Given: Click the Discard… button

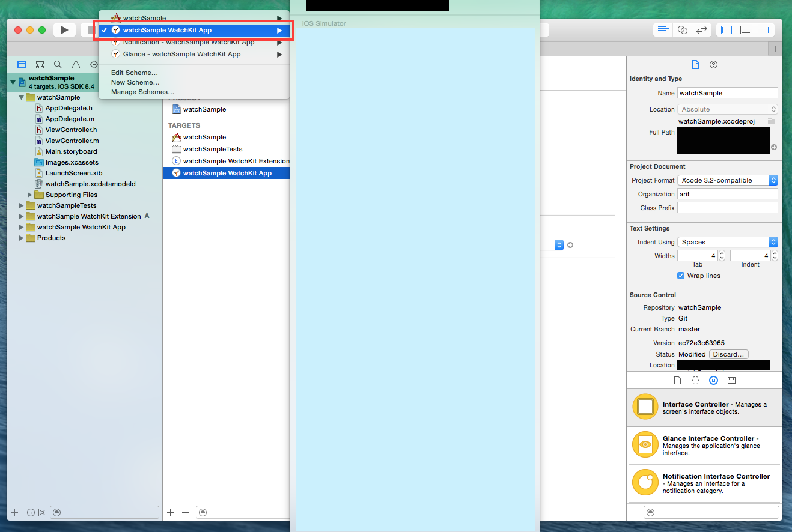Looking at the screenshot, I should 728,354.
